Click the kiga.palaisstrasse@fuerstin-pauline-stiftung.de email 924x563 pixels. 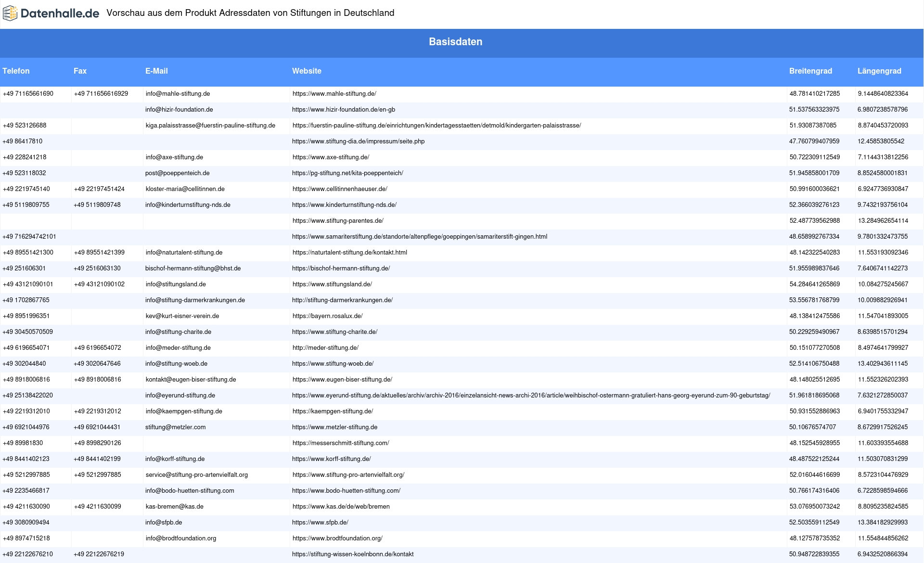[210, 126]
